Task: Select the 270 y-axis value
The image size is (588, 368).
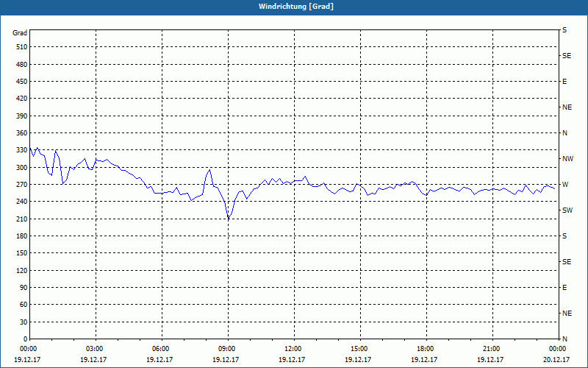Action: (22, 185)
